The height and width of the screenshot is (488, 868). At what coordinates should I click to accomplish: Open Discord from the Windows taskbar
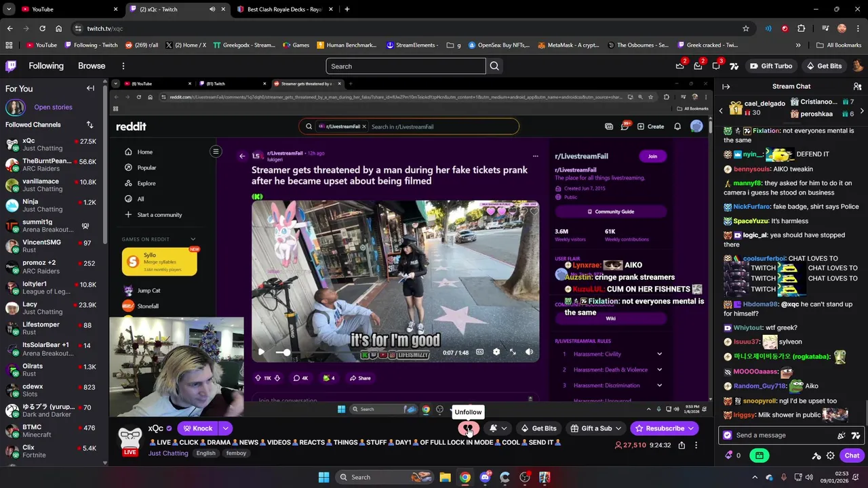[x=485, y=477]
